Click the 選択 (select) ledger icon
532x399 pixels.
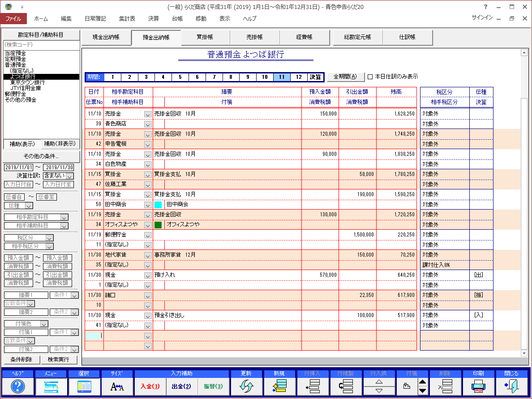84,386
